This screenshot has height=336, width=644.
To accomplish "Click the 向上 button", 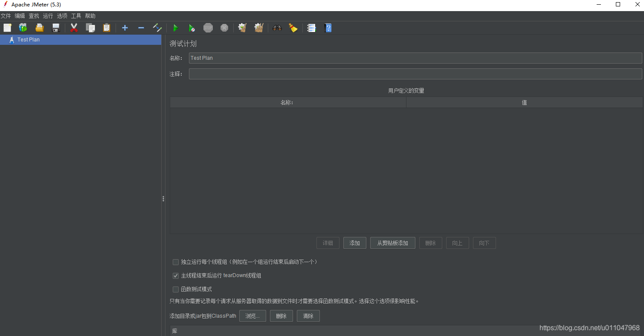I will click(x=457, y=243).
